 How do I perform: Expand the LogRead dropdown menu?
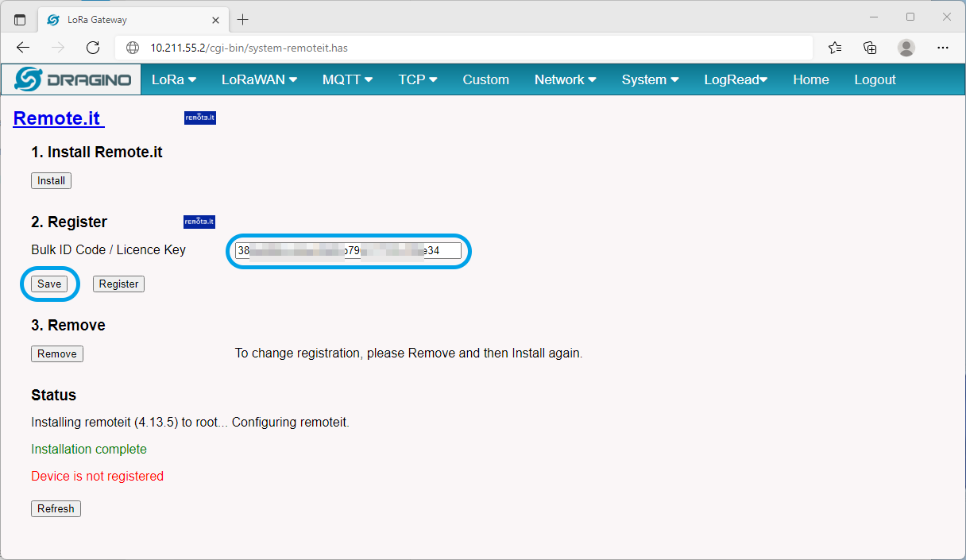(736, 79)
